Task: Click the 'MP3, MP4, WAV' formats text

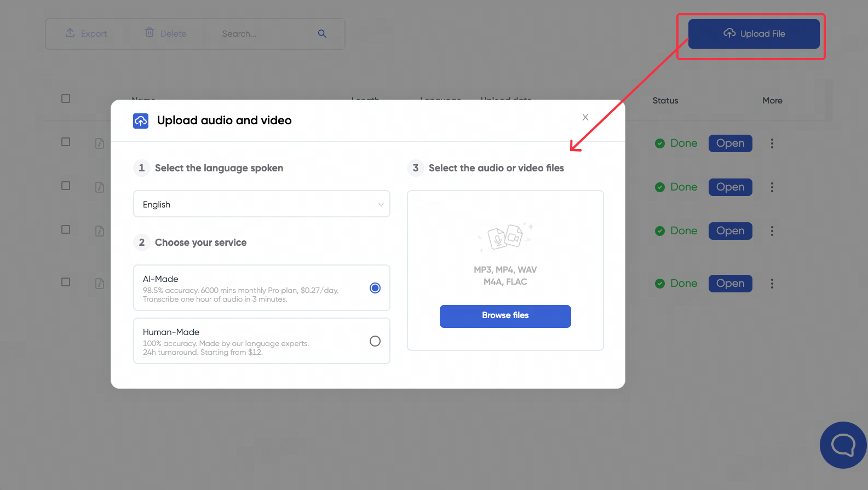Action: [x=505, y=270]
